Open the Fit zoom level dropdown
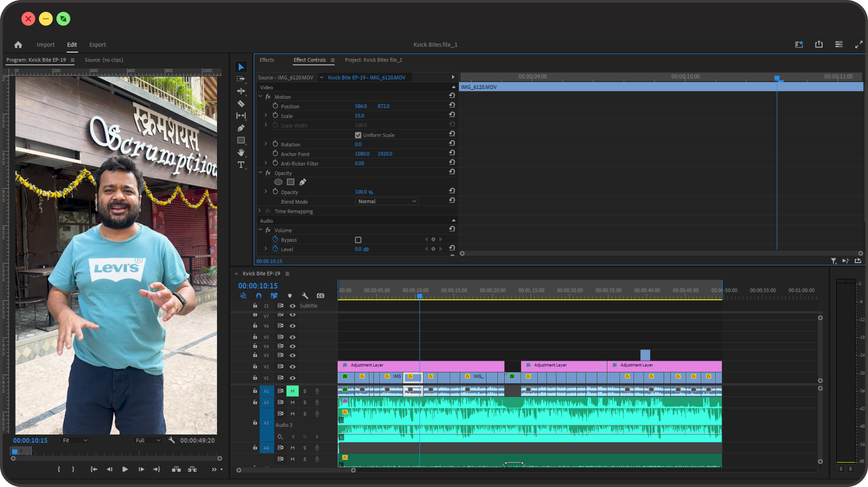 click(x=75, y=440)
